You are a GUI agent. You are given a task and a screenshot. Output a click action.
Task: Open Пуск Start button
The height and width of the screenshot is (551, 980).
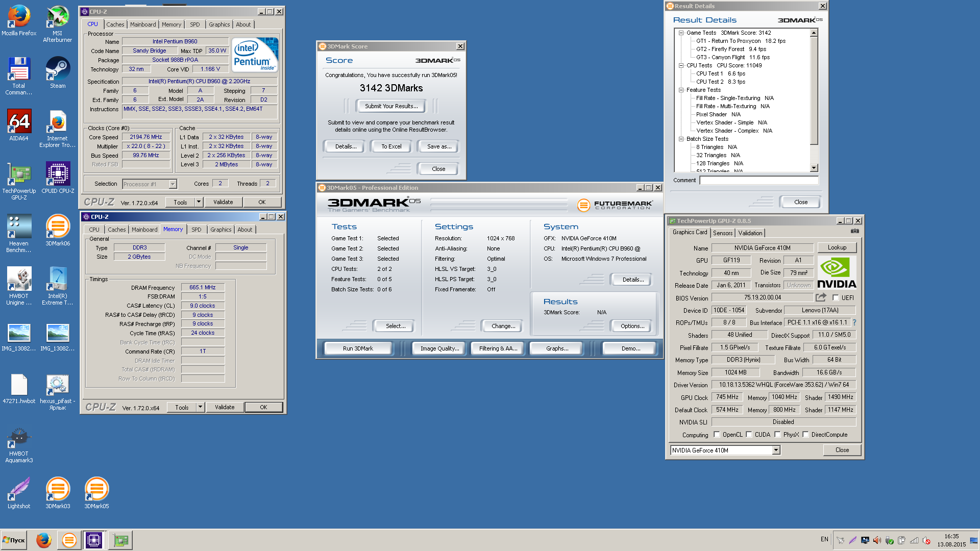coord(14,540)
